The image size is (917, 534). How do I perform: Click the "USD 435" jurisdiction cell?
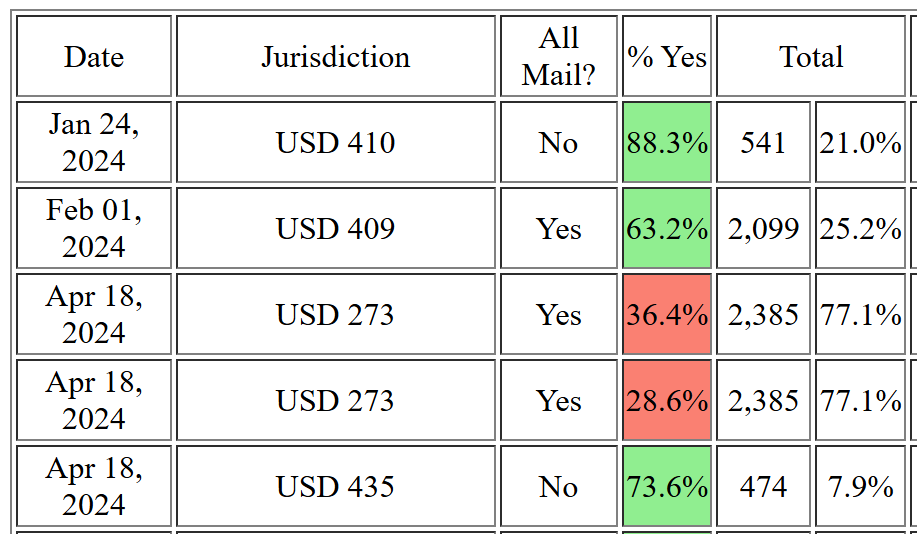pos(336,487)
